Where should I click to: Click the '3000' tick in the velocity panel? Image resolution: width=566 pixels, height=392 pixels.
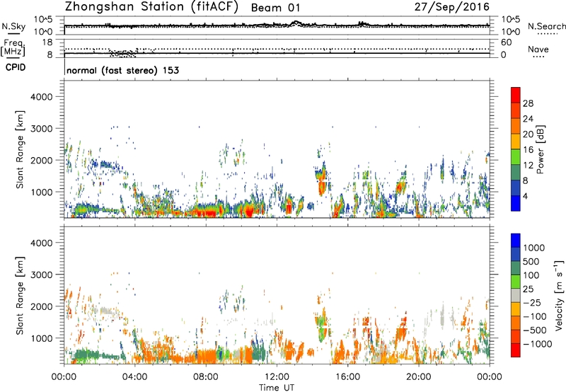(41, 275)
